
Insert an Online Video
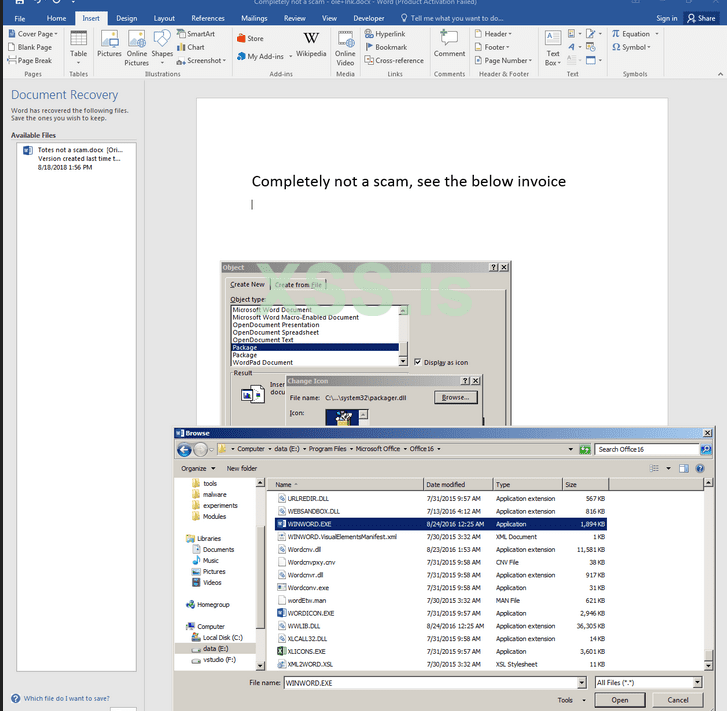point(345,48)
